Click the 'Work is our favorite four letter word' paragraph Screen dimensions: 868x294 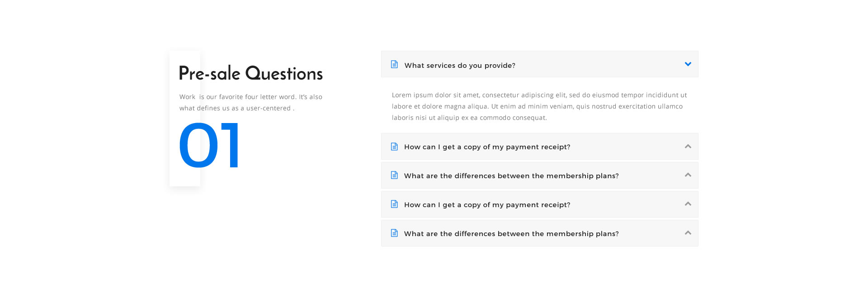tap(251, 102)
